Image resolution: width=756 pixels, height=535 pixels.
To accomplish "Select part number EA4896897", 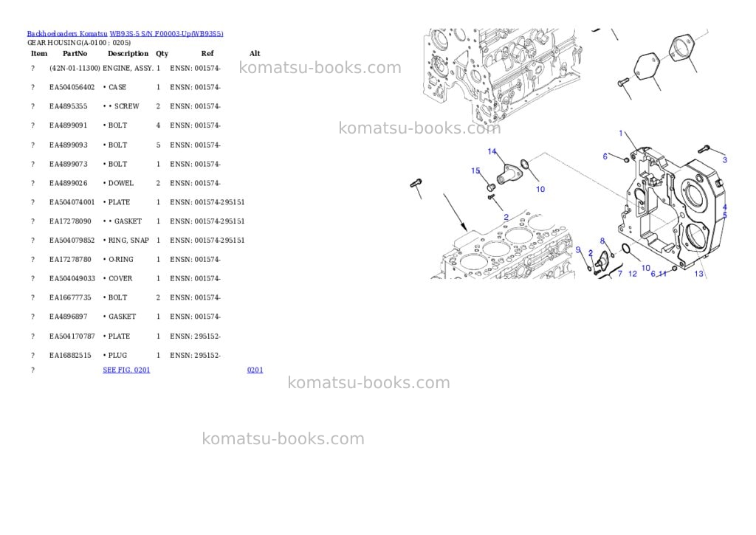I will 68,317.
